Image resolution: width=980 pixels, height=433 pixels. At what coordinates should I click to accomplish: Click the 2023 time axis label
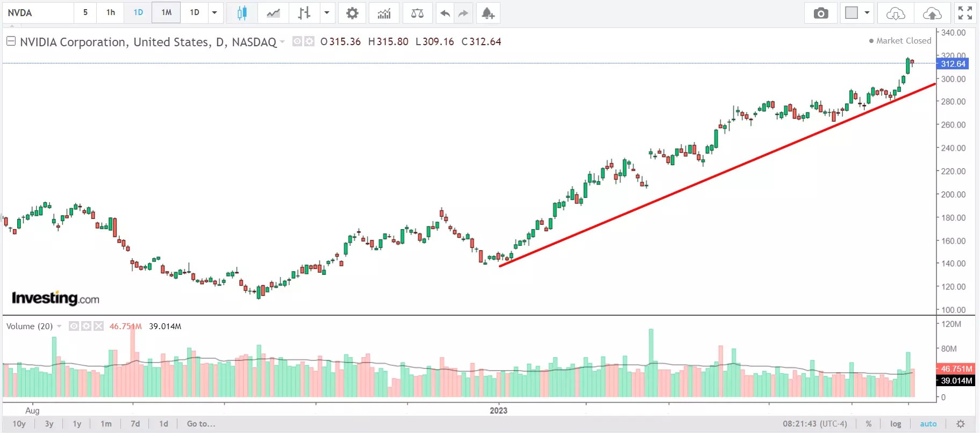tap(498, 410)
